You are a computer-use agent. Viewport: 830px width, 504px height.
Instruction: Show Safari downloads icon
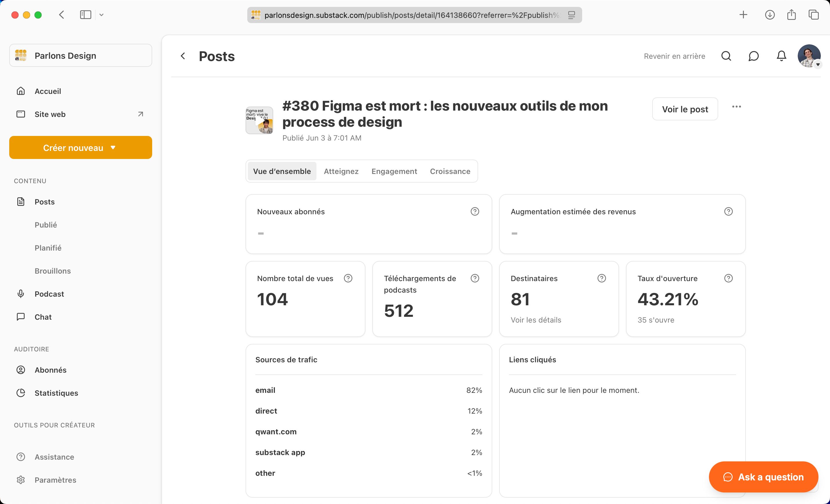point(770,15)
